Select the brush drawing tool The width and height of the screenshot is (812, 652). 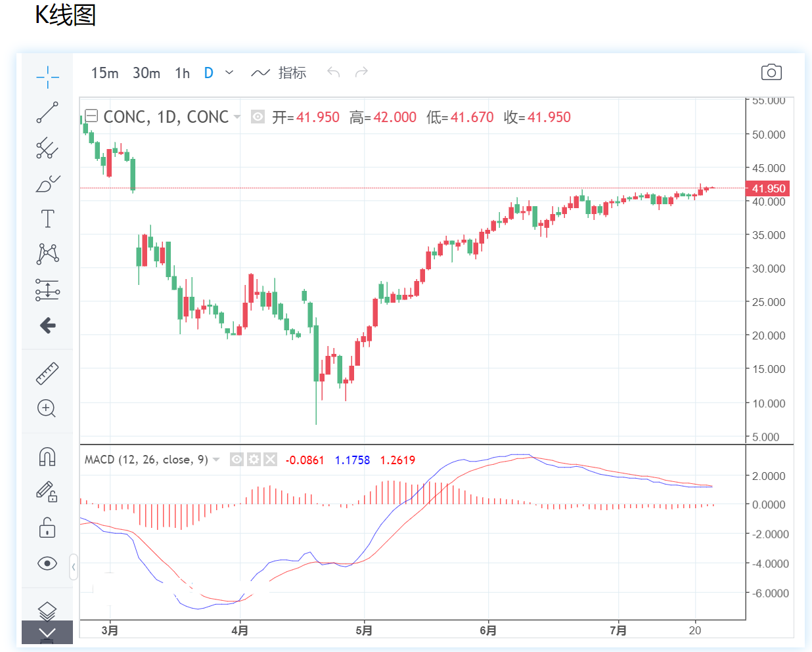point(47,184)
